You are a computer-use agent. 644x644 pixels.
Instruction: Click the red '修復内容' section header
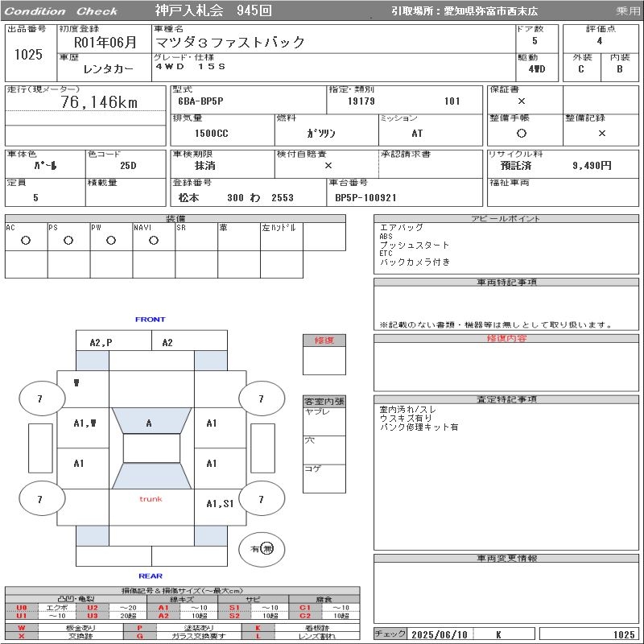click(506, 338)
